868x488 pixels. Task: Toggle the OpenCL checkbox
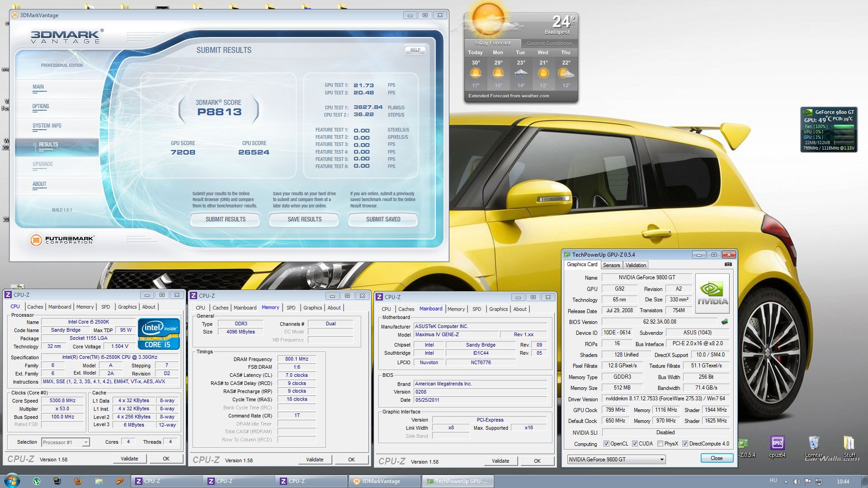pyautogui.click(x=606, y=444)
